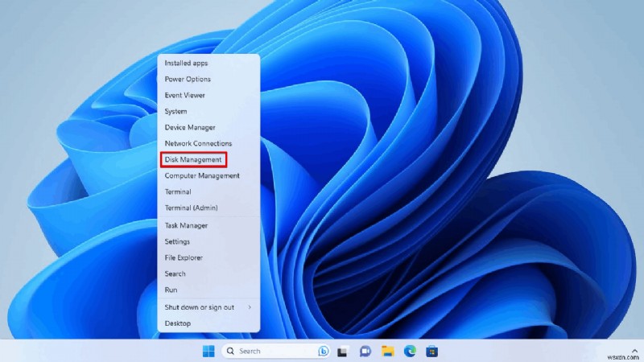Select System from the context menu
Viewport: 644px width, 362px height.
click(x=208, y=111)
